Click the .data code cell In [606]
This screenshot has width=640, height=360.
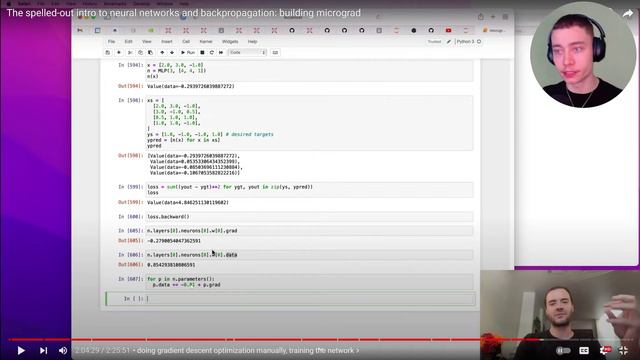pyautogui.click(x=309, y=255)
